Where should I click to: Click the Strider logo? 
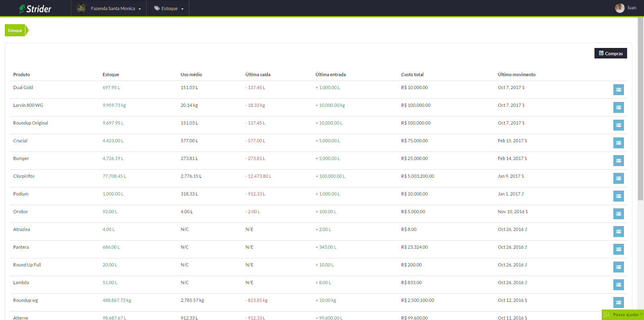pos(35,8)
